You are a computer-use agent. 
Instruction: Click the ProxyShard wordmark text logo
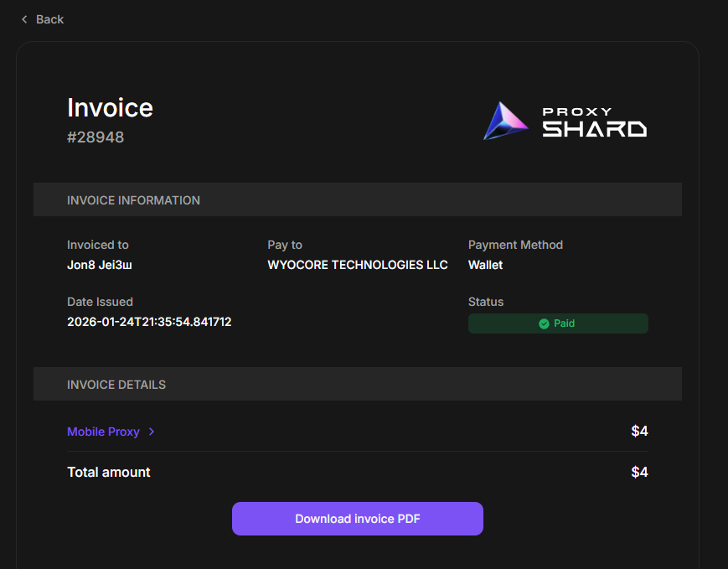click(x=594, y=122)
